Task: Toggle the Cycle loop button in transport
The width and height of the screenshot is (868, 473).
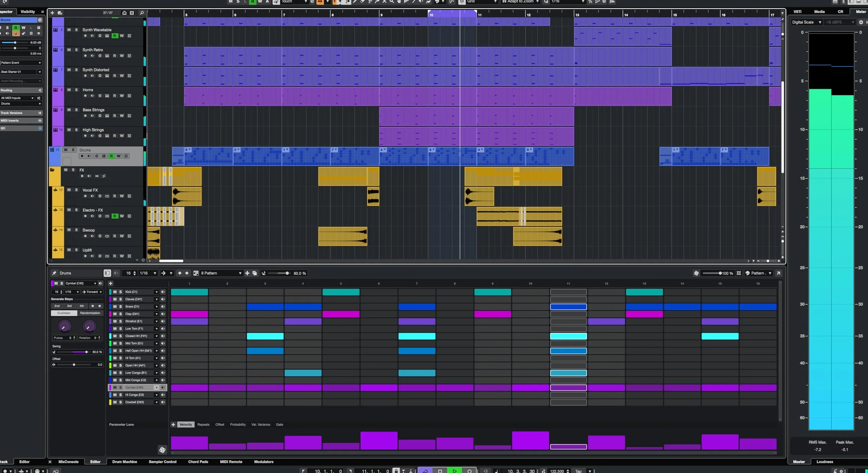Action: 425,471
